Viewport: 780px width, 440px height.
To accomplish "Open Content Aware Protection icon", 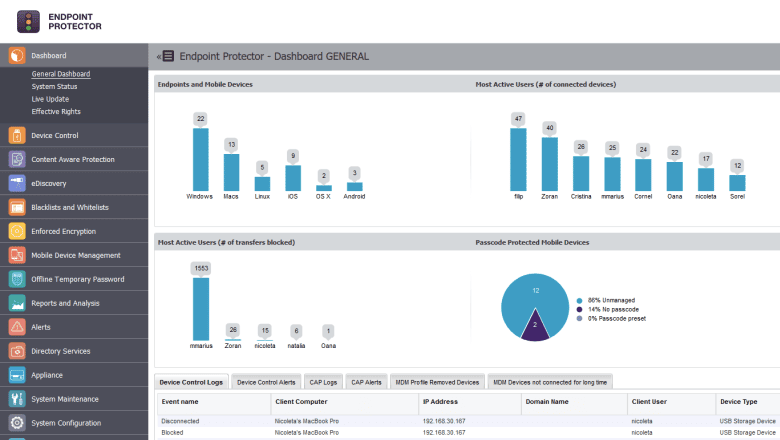I will point(17,159).
